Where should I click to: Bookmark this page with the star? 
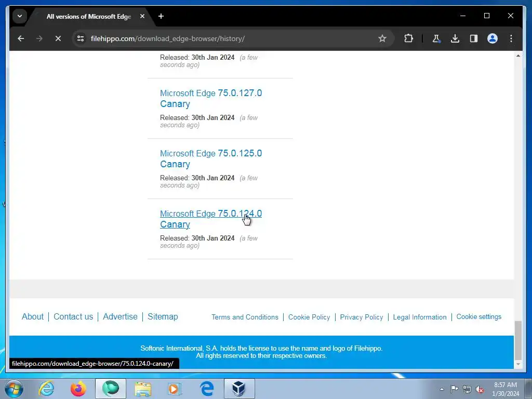click(x=382, y=38)
